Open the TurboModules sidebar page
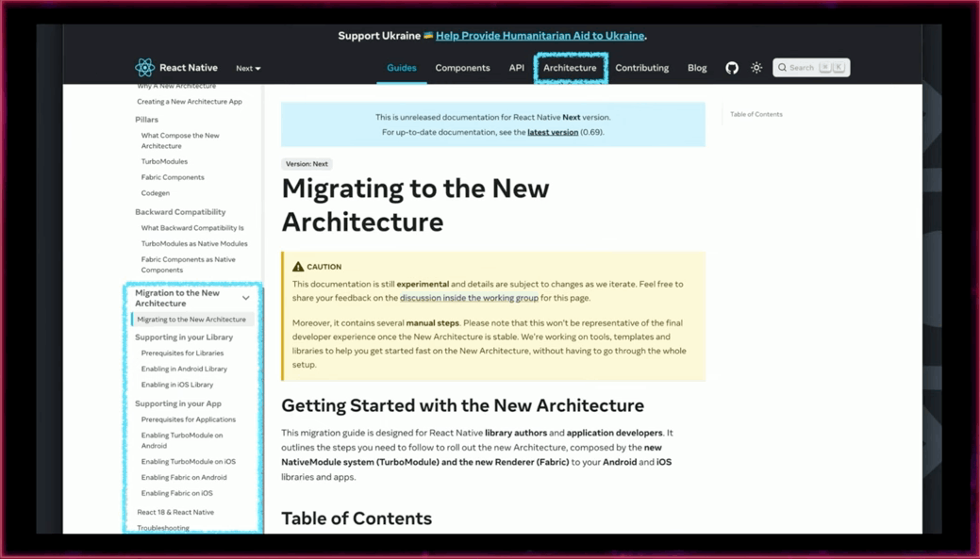Screen dimensions: 980x559 point(164,161)
